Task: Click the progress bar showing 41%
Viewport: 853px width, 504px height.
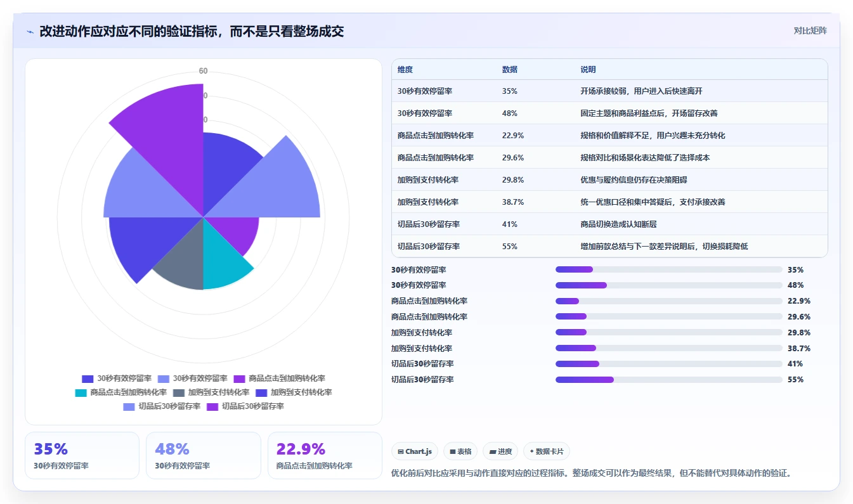Action: click(x=668, y=364)
